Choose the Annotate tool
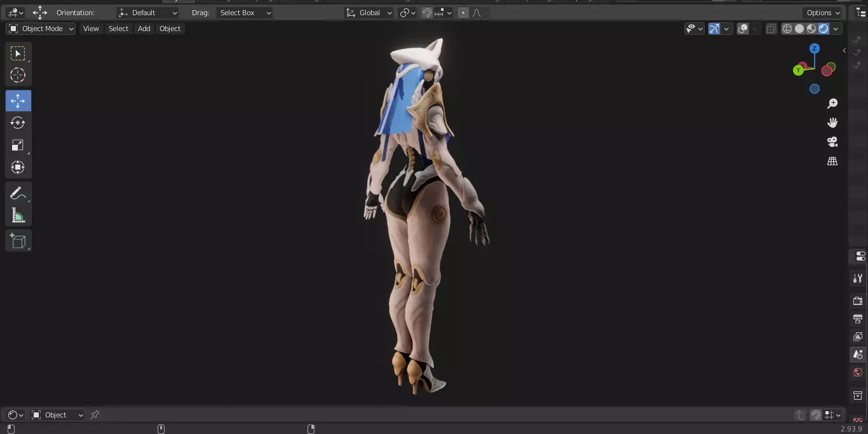Image resolution: width=868 pixels, height=434 pixels. click(x=18, y=193)
